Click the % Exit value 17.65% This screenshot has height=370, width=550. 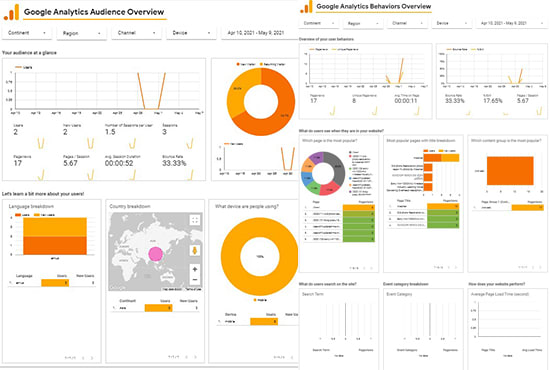pos(493,101)
